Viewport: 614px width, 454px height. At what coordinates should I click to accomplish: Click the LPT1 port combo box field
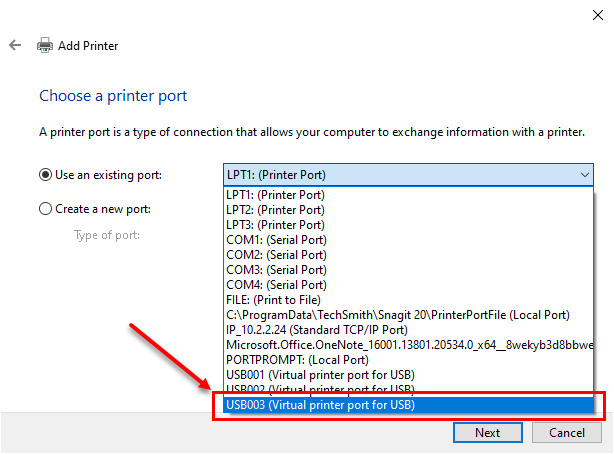(x=408, y=175)
